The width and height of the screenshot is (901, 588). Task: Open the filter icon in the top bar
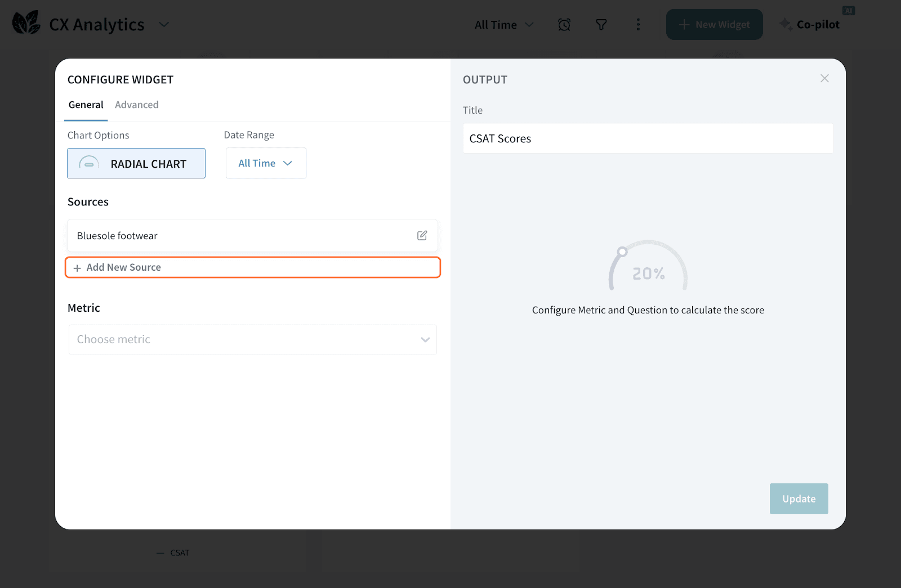click(601, 24)
